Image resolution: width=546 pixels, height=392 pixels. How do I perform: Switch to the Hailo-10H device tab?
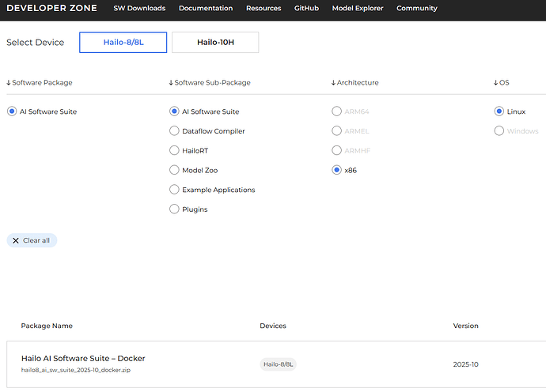(x=215, y=43)
